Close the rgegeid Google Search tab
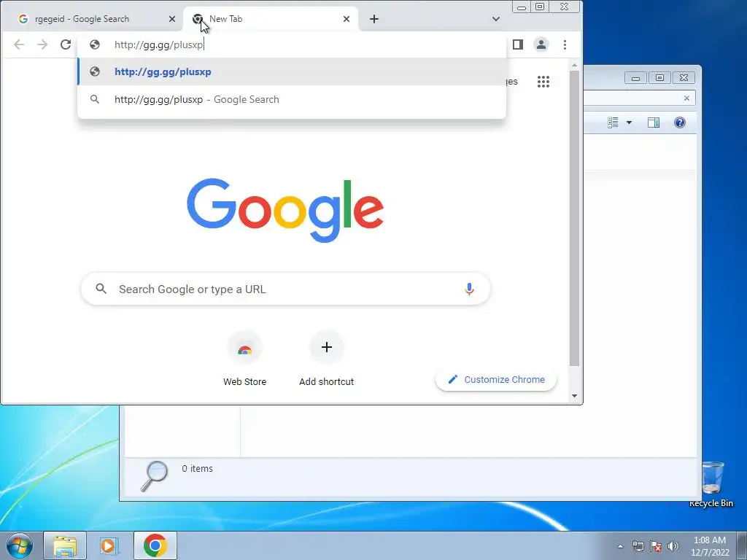Image resolution: width=747 pixels, height=560 pixels. pos(172,19)
